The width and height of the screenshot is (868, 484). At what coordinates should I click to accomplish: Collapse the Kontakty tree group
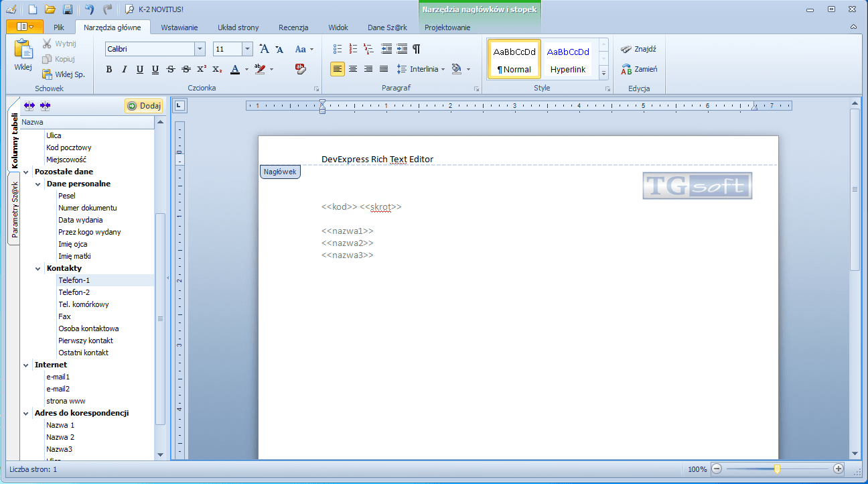(38, 268)
